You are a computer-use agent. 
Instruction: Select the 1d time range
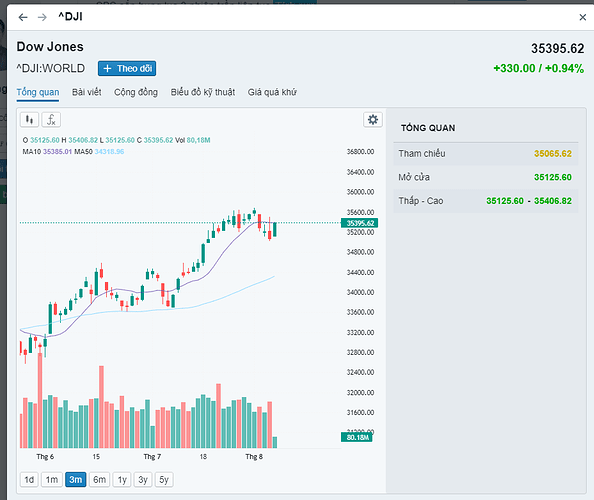(29, 480)
